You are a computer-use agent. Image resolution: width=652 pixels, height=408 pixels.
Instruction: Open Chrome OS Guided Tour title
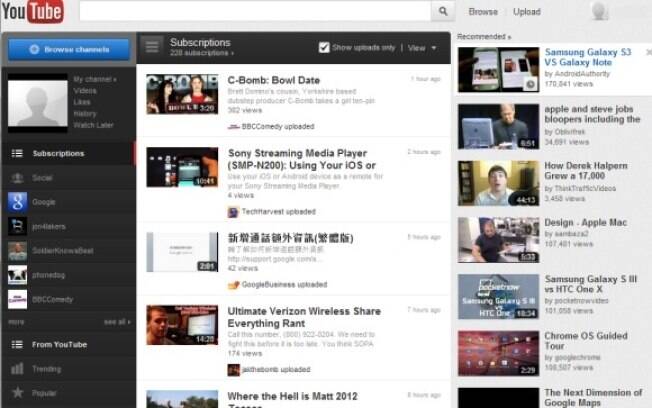tap(586, 341)
